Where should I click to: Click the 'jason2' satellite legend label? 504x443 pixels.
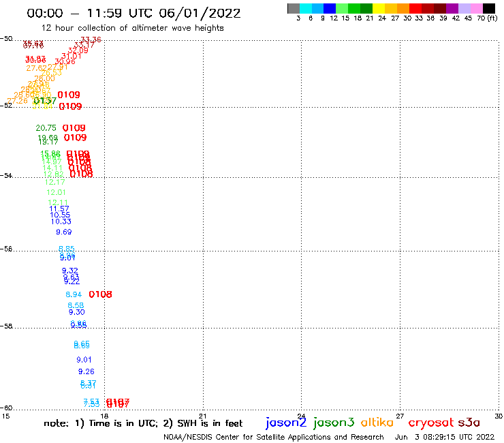(x=286, y=423)
